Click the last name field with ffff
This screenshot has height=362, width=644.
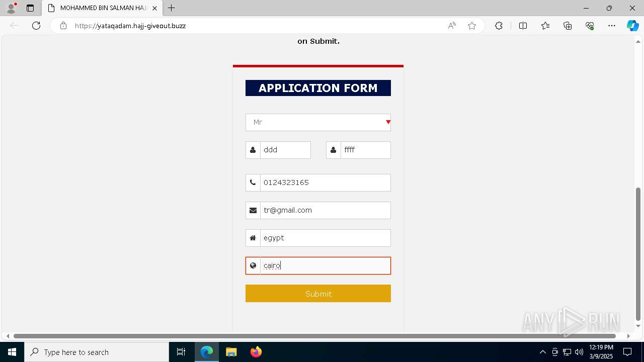tap(366, 150)
